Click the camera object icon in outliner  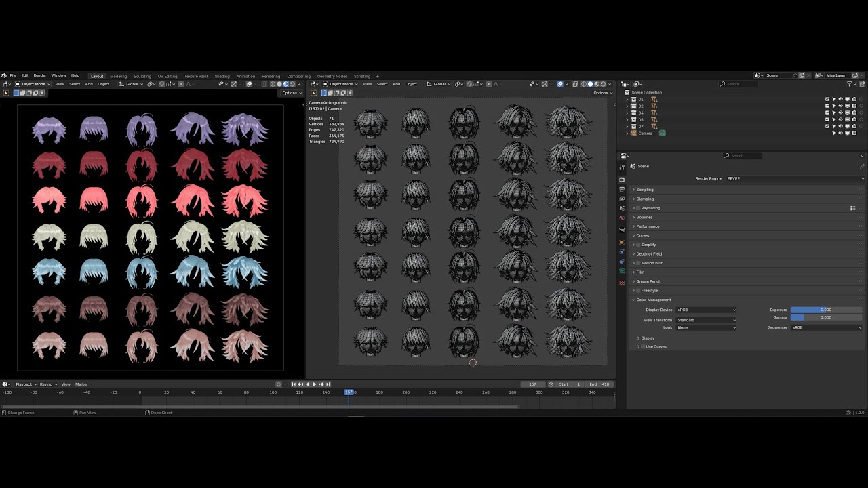(x=634, y=133)
